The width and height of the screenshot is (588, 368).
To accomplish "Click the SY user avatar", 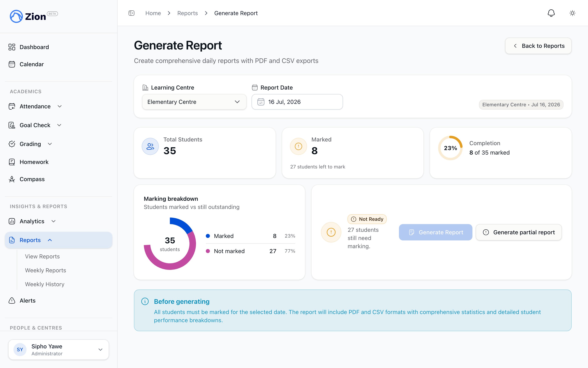I will (x=20, y=350).
